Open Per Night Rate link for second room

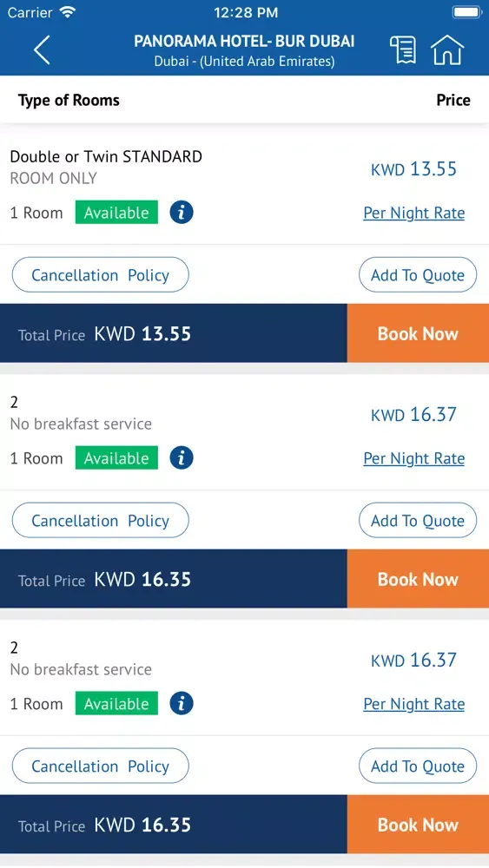coord(413,459)
